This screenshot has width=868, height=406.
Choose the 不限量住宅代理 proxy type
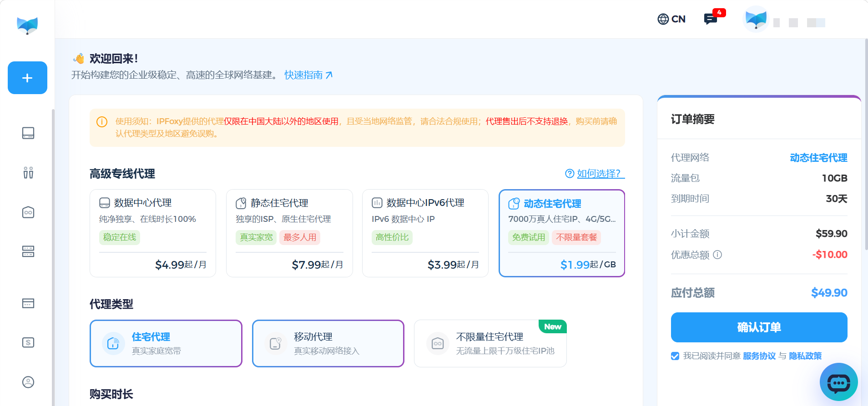490,343
